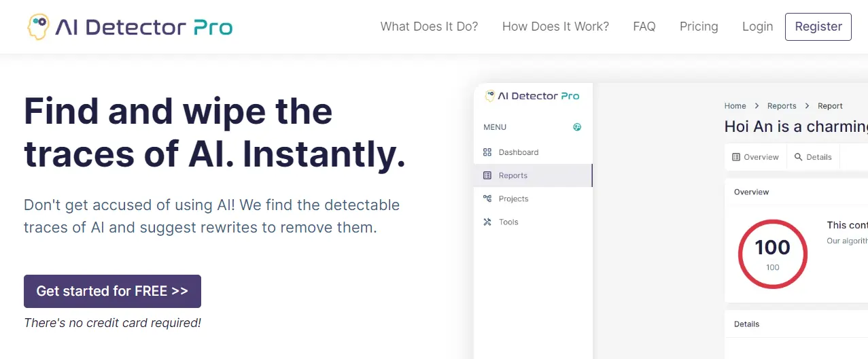Click the Details card heading

pos(746,324)
